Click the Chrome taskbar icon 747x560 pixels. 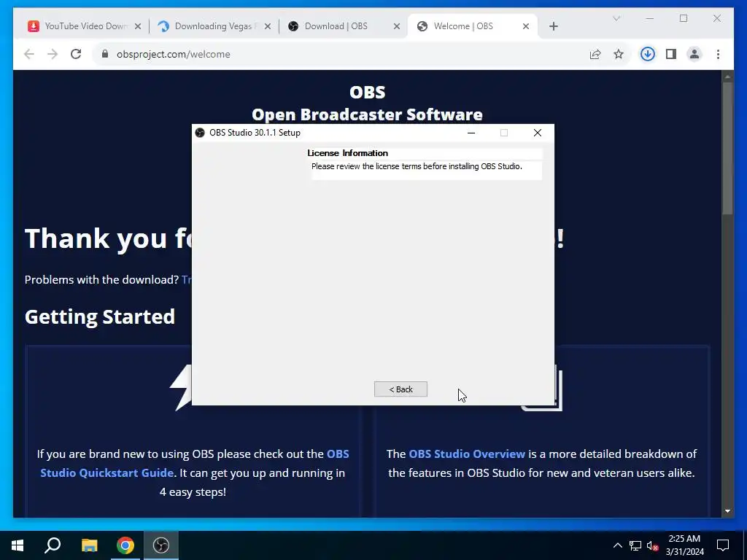click(125, 545)
